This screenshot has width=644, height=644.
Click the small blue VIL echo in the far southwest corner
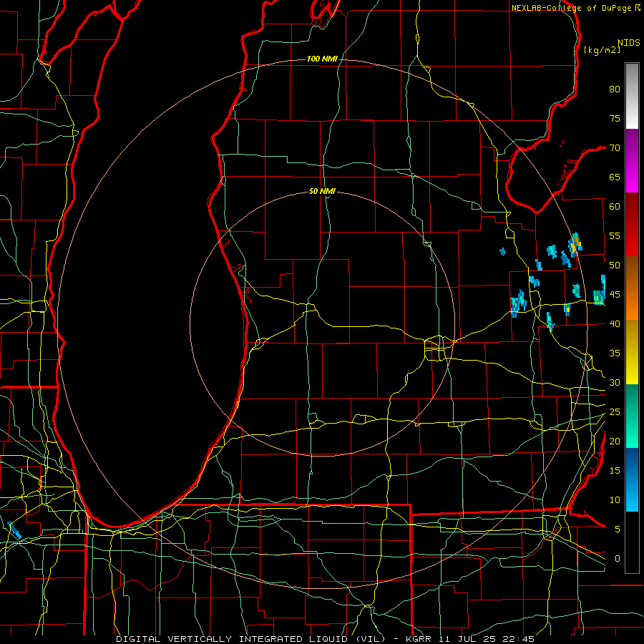(14, 530)
